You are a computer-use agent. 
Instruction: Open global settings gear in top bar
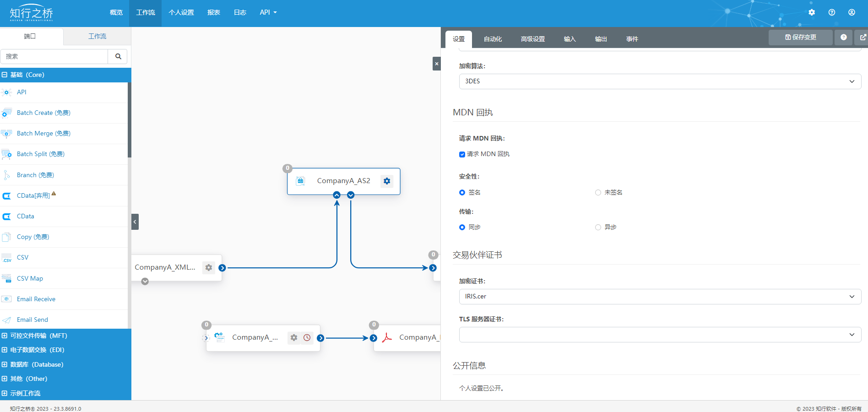point(812,12)
